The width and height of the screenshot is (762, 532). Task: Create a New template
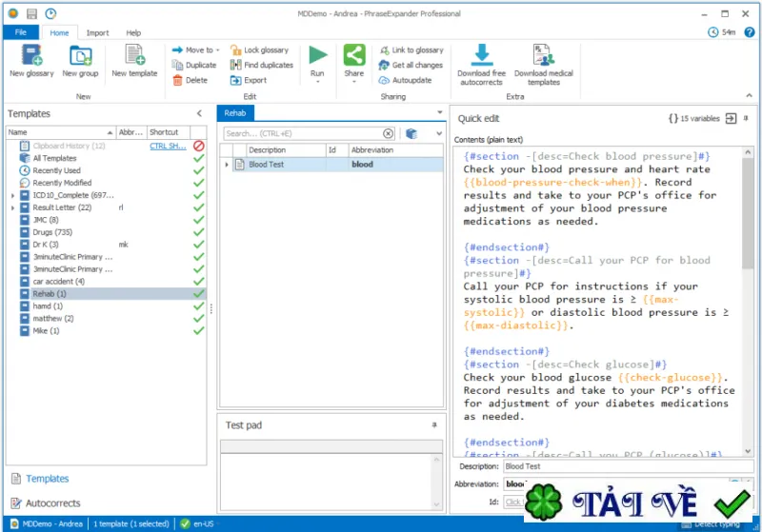pos(134,61)
